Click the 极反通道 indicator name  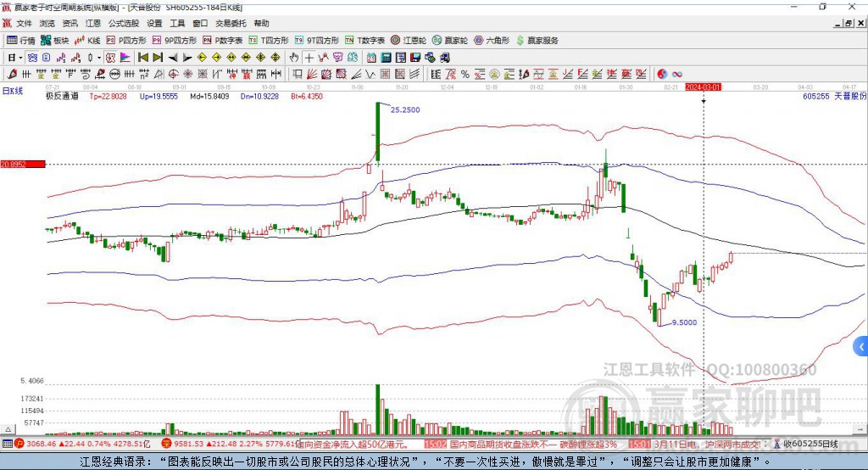(x=62, y=96)
